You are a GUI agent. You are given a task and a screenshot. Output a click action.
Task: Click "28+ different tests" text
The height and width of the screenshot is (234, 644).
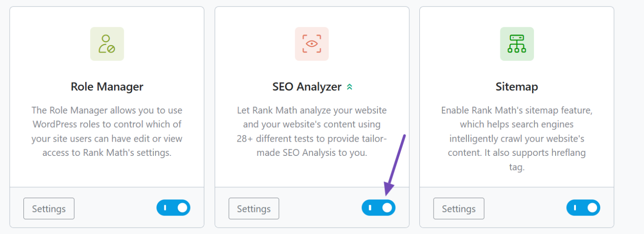coord(277,139)
